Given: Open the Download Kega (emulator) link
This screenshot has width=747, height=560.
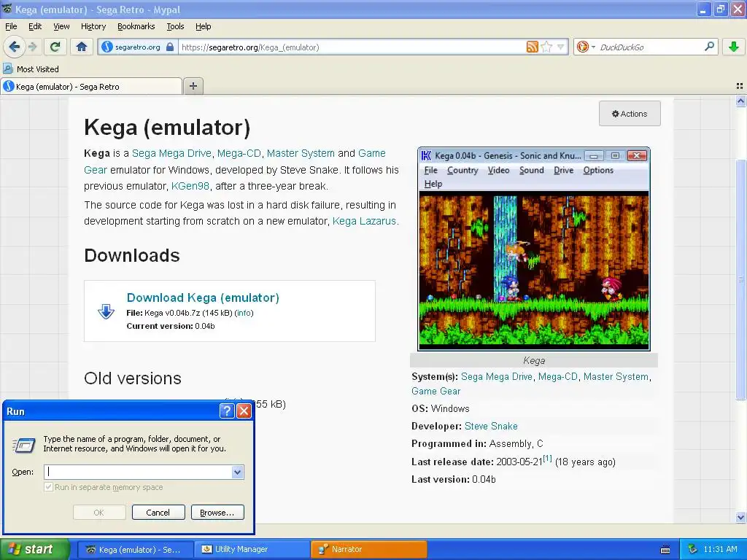Looking at the screenshot, I should (203, 297).
